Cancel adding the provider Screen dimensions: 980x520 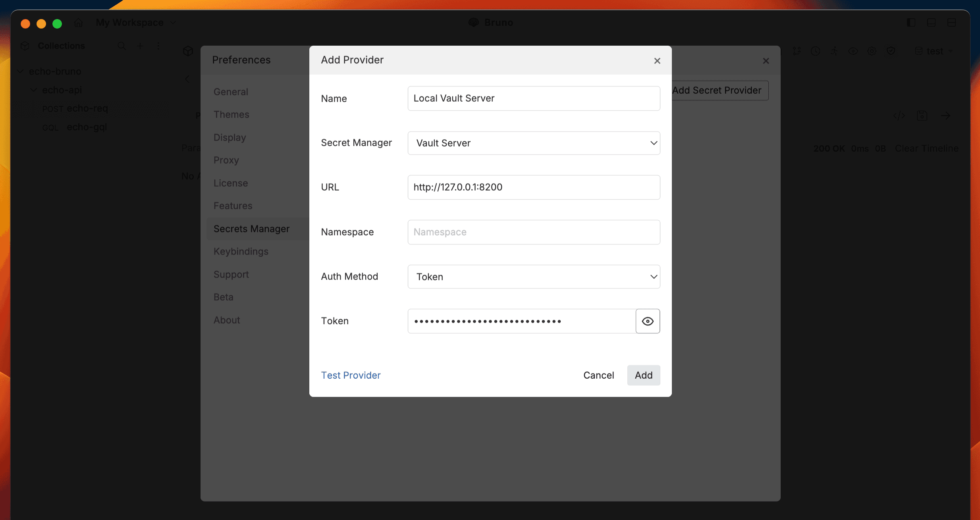[598, 375]
